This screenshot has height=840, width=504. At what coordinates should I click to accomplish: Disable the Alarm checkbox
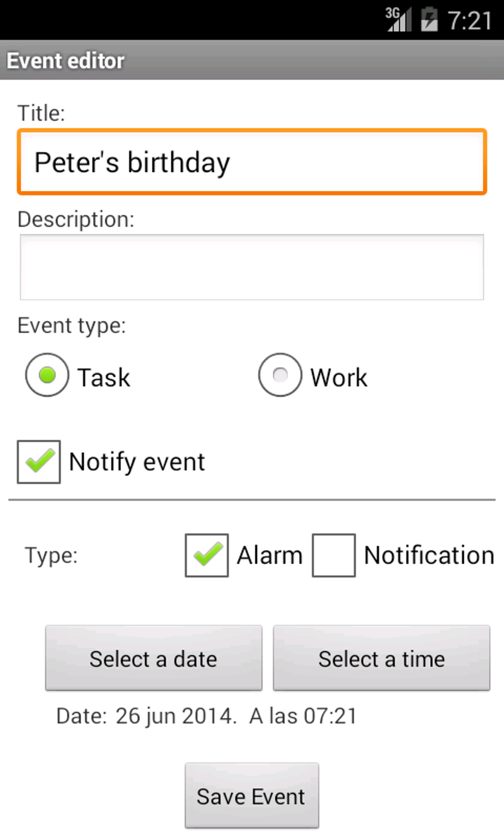[x=207, y=555]
